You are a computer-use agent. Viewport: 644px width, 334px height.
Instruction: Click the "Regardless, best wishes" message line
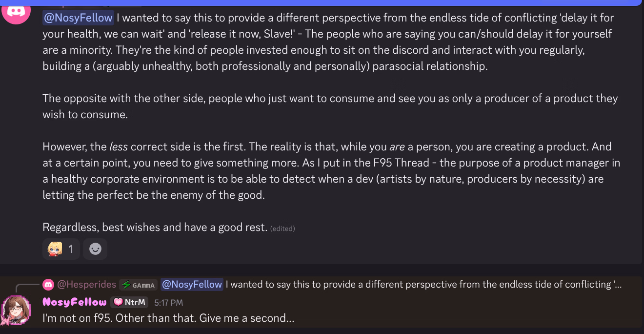click(155, 227)
